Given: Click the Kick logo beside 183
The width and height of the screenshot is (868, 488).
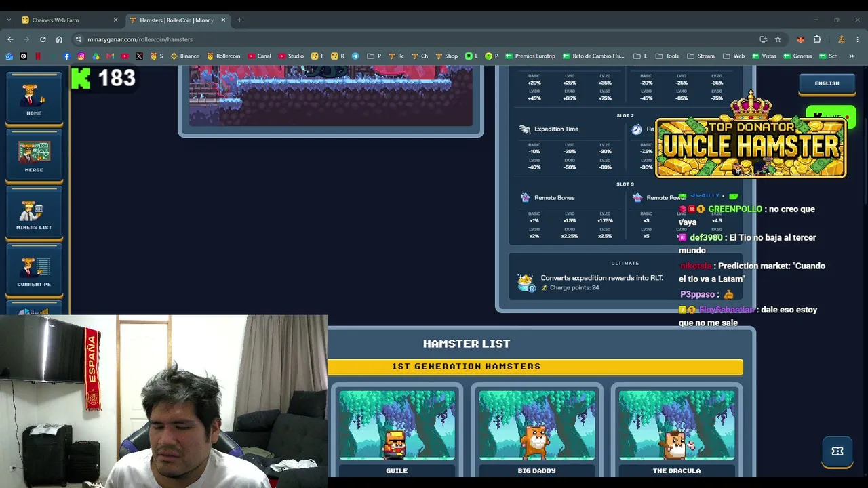Looking at the screenshot, I should coord(81,79).
